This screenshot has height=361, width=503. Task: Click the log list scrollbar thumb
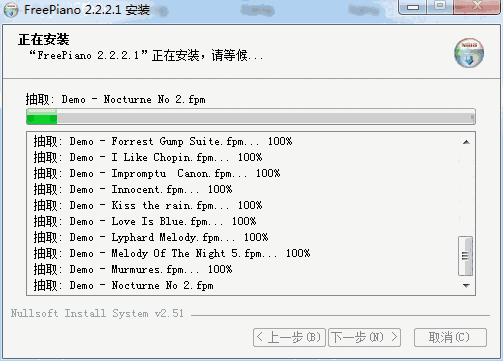coord(465,256)
